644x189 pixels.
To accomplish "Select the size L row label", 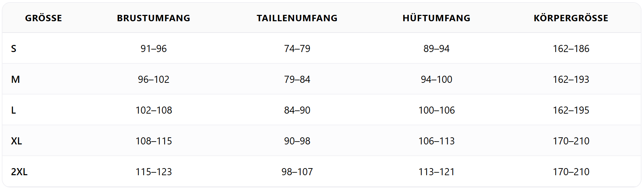I will pyautogui.click(x=13, y=110).
